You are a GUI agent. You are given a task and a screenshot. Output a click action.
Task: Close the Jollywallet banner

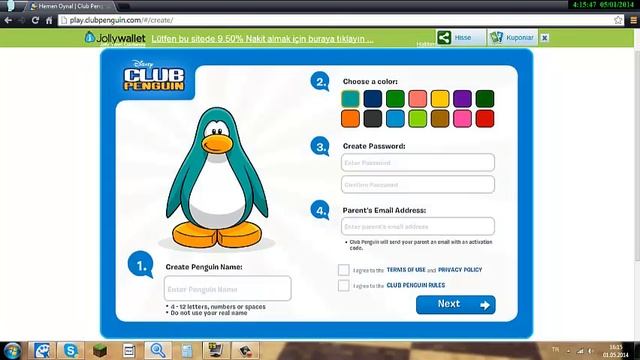544,38
